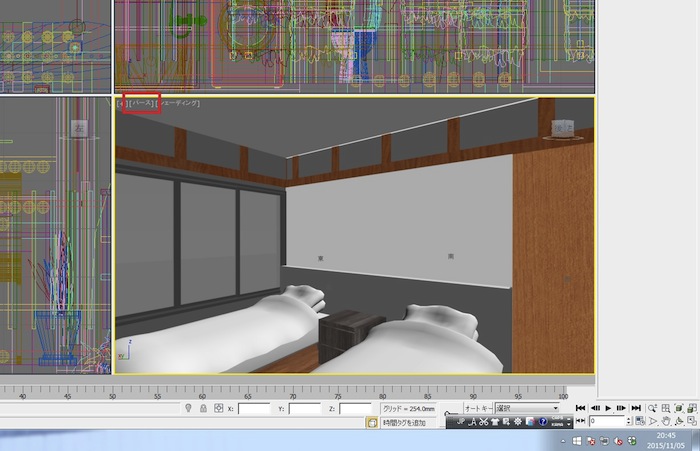Toggle absolute/offset transform type-in mode
Image resolution: width=700 pixels, height=451 pixels.
(x=218, y=409)
